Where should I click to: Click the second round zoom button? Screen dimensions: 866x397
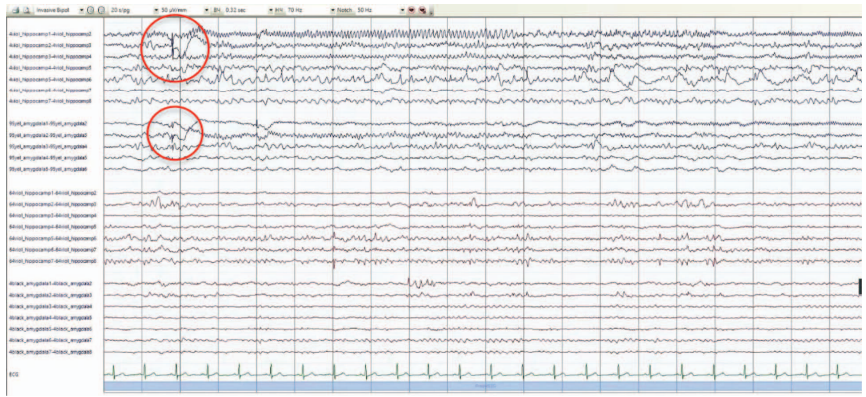point(101,10)
